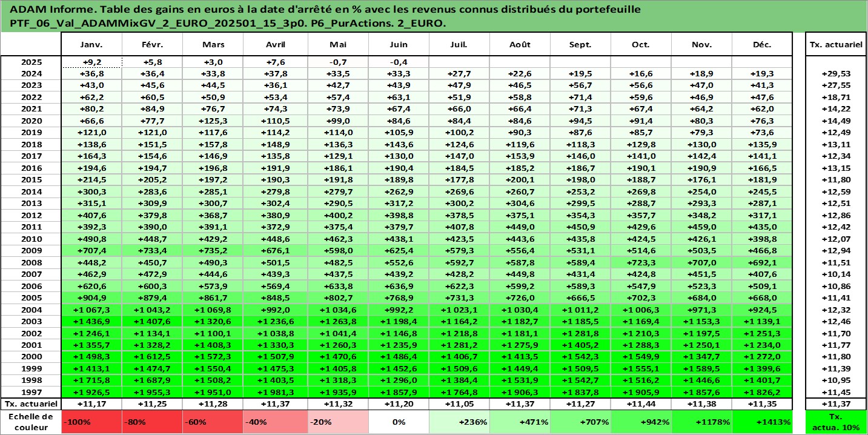Select the +11,05 actuarial rate under Juil.
The width and height of the screenshot is (868, 435).
(x=459, y=403)
